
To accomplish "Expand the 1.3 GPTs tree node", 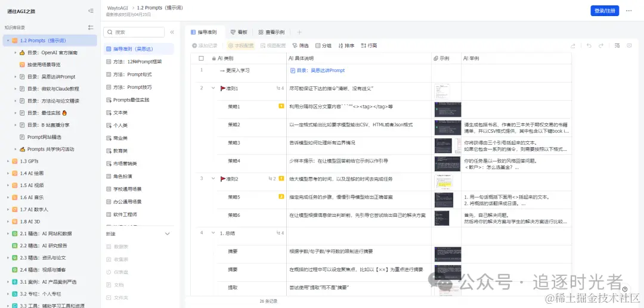I will coord(8,161).
